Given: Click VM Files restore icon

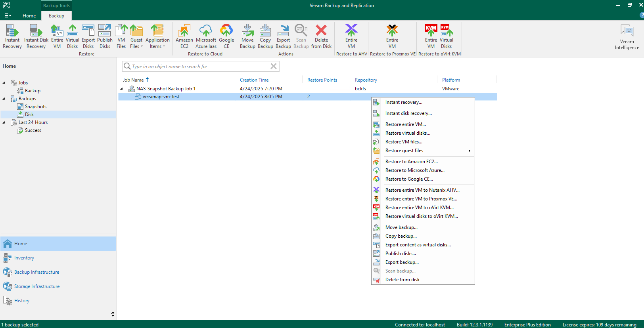Looking at the screenshot, I should coord(121,36).
